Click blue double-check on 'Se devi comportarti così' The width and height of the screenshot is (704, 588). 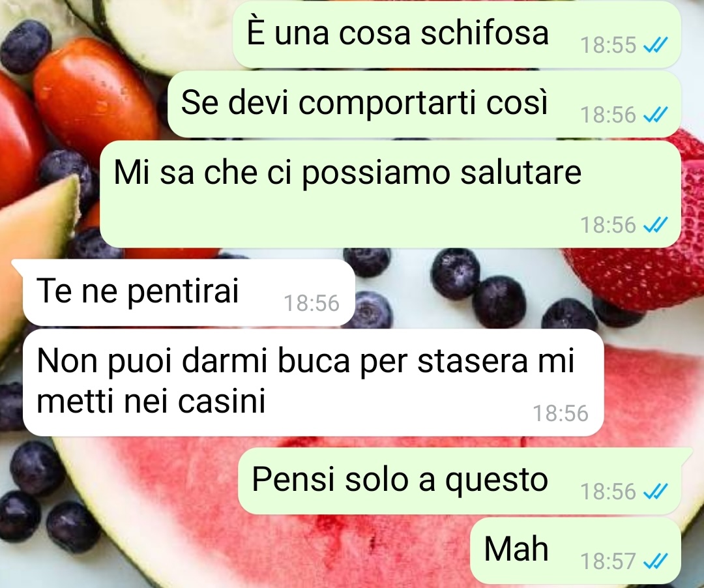tap(656, 115)
